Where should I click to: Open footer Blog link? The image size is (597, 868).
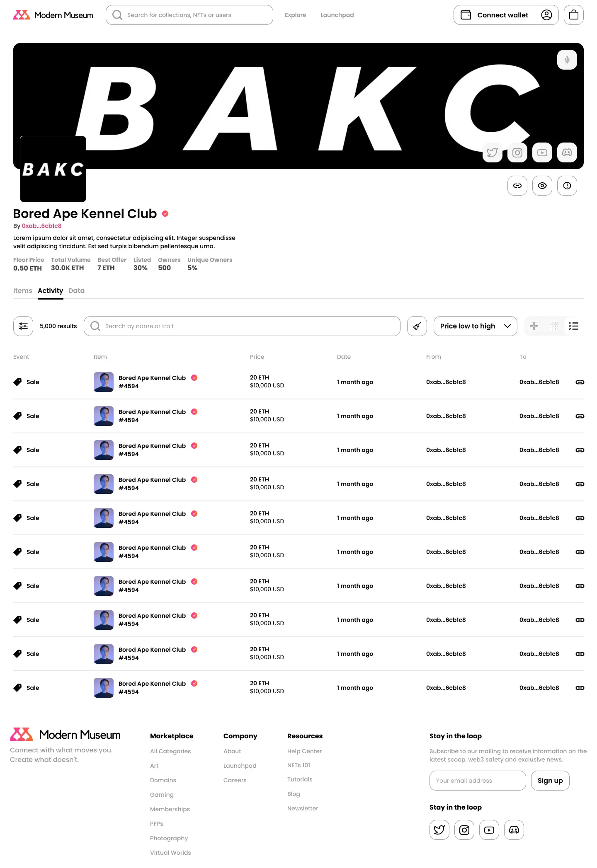294,794
